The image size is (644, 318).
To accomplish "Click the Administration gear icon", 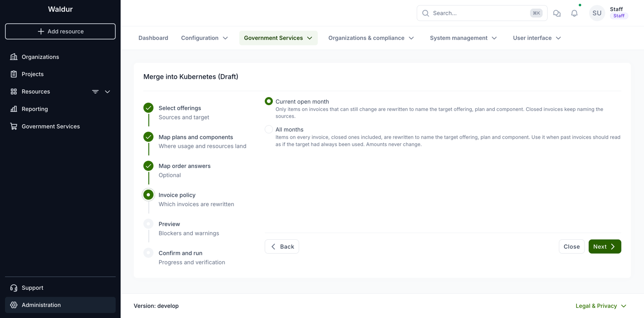I will (x=14, y=305).
